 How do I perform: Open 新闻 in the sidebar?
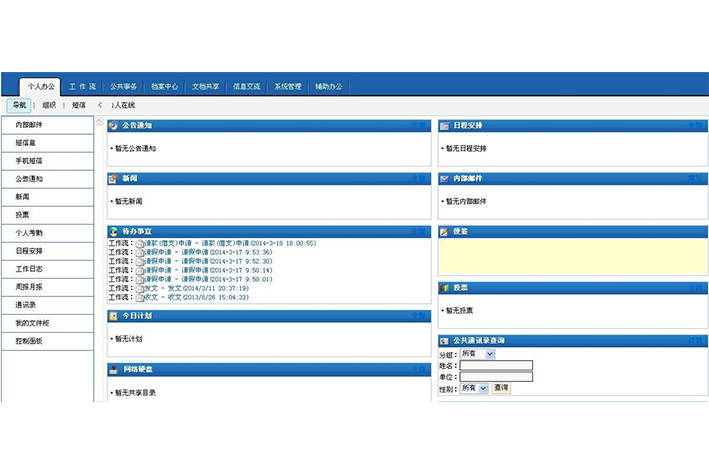47,197
